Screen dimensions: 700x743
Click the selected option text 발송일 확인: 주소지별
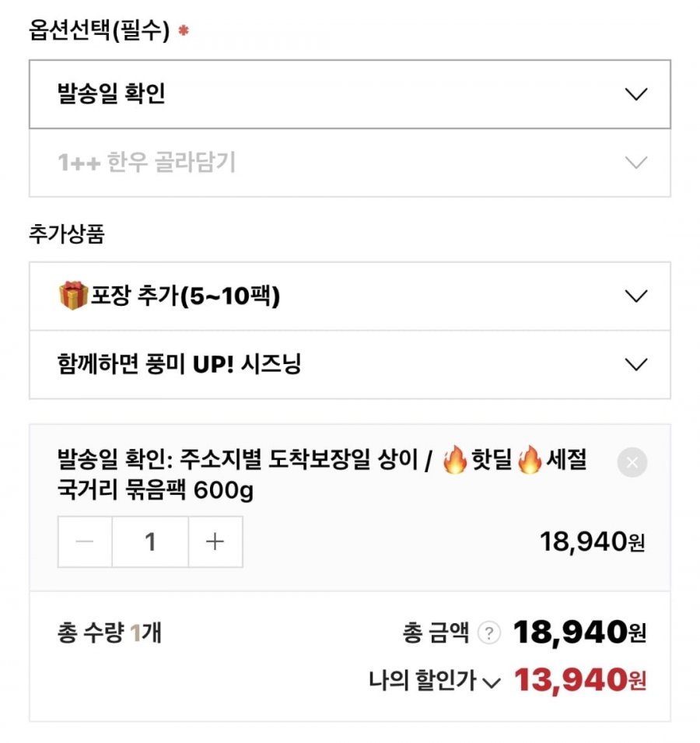click(159, 459)
